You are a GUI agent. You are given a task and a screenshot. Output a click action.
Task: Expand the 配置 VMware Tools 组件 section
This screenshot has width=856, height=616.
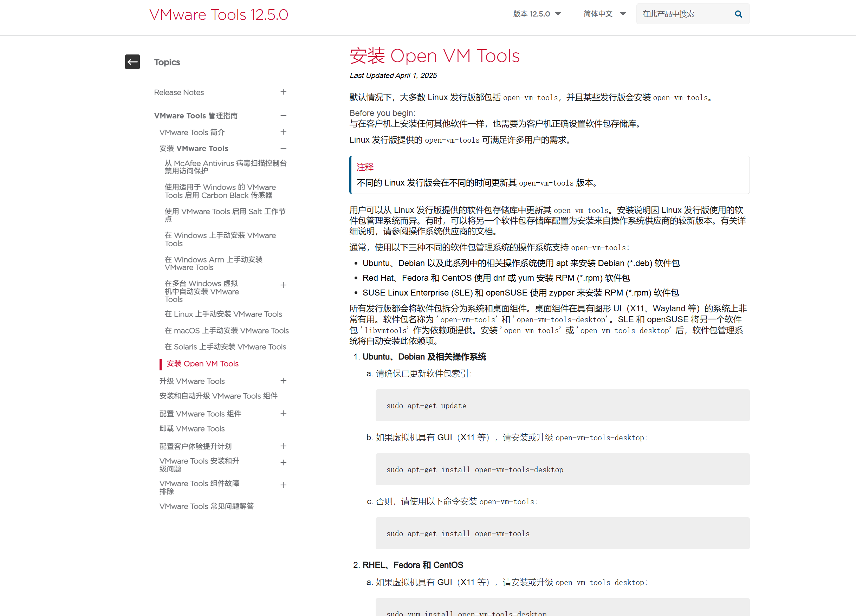click(x=284, y=413)
